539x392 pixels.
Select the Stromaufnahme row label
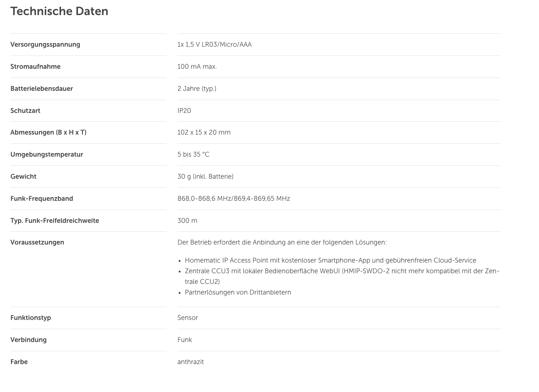pos(35,67)
